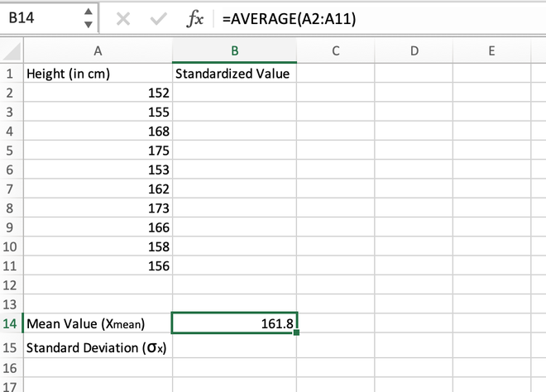This screenshot has width=546, height=392.
Task: Click empty cell B11 beside 156
Action: click(x=235, y=265)
